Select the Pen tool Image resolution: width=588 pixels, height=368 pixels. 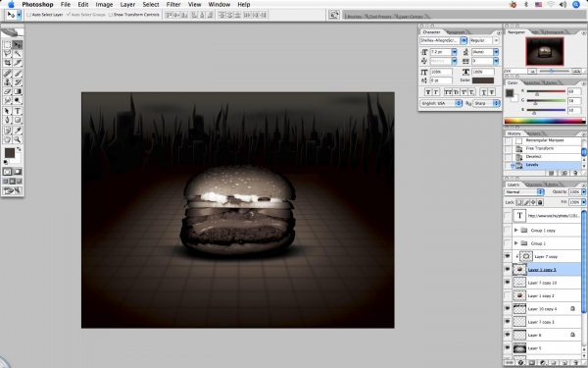tap(7, 120)
